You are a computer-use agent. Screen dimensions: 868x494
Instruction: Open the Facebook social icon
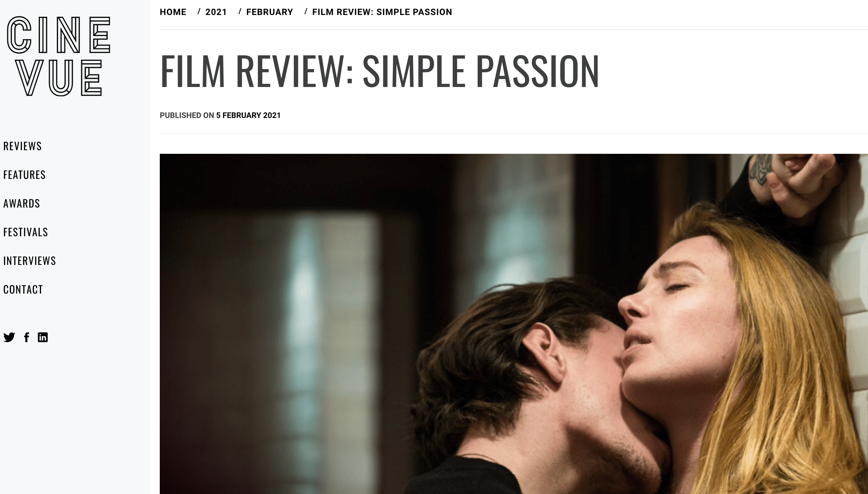click(x=26, y=337)
